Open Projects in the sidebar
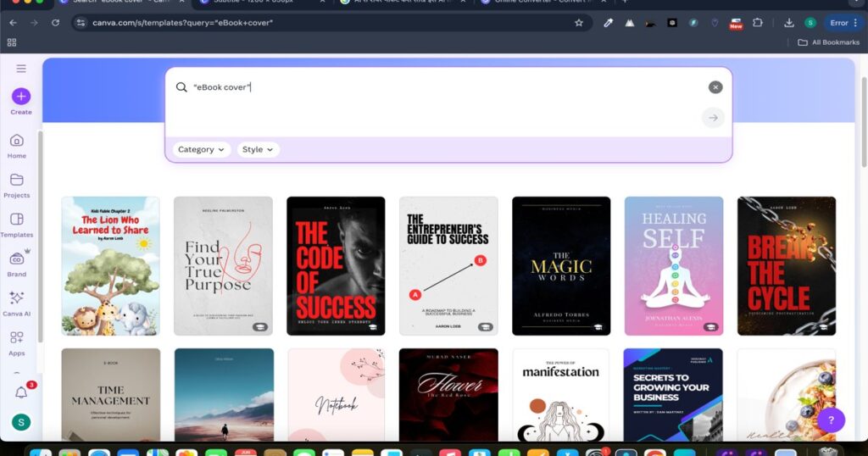Image resolution: width=868 pixels, height=456 pixels. 17,186
